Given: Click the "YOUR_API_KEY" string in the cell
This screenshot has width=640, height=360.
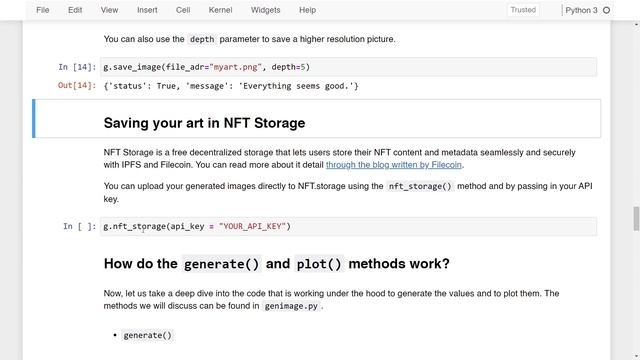Looking at the screenshot, I should [252, 226].
